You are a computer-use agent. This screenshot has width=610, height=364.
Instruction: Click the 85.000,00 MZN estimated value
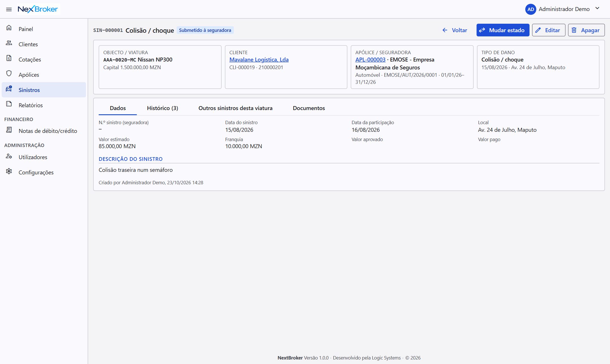[117, 146]
